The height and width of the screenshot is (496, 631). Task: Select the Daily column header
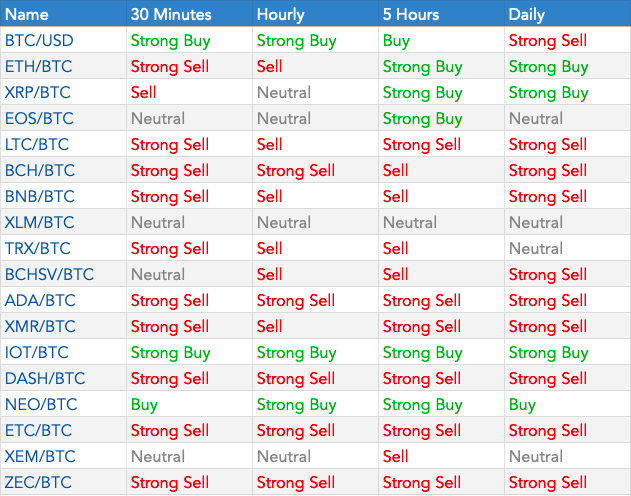click(526, 14)
